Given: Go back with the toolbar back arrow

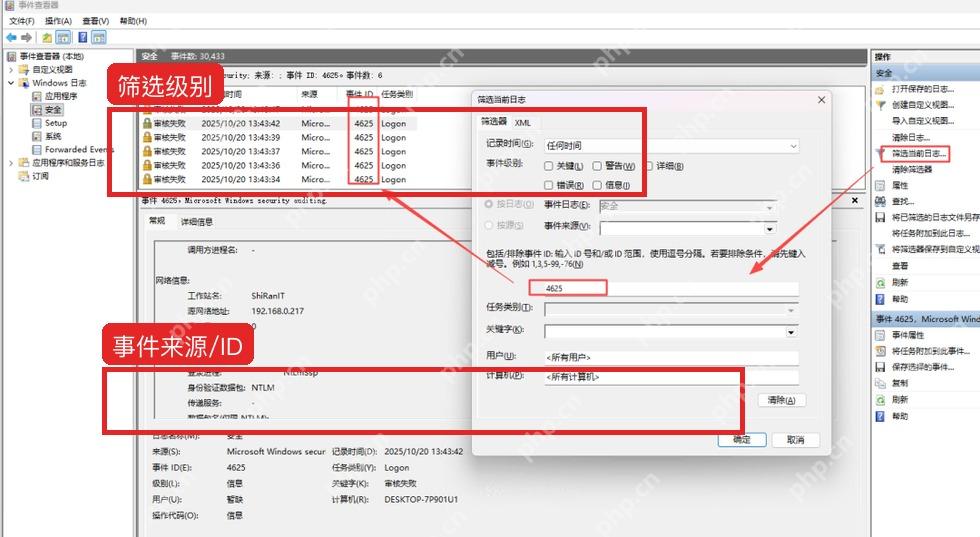Looking at the screenshot, I should coord(11,38).
